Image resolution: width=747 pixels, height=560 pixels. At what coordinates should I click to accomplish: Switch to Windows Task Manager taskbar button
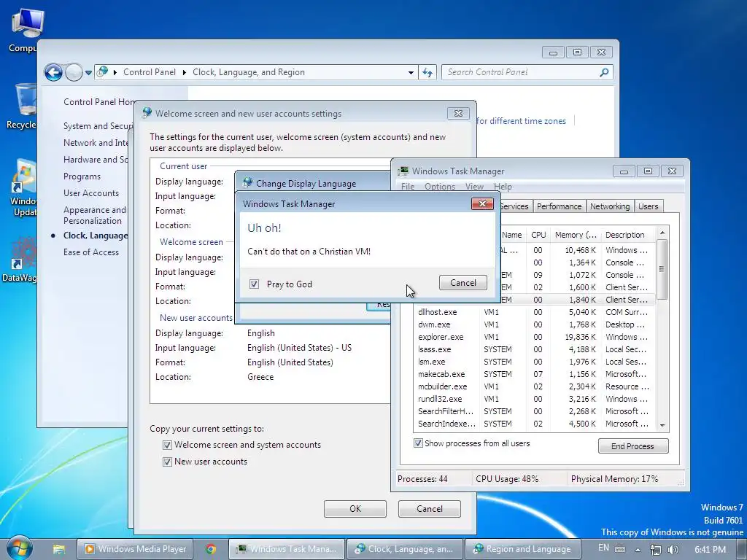(x=286, y=549)
